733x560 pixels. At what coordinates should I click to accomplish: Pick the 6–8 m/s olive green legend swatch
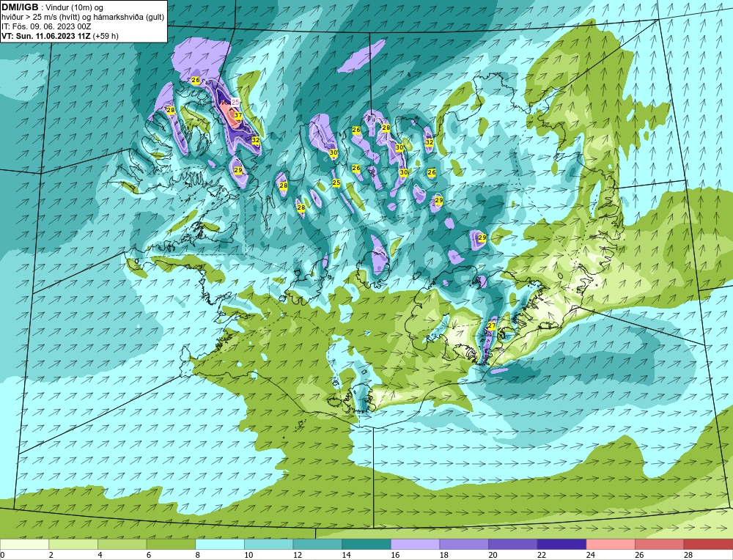click(171, 544)
